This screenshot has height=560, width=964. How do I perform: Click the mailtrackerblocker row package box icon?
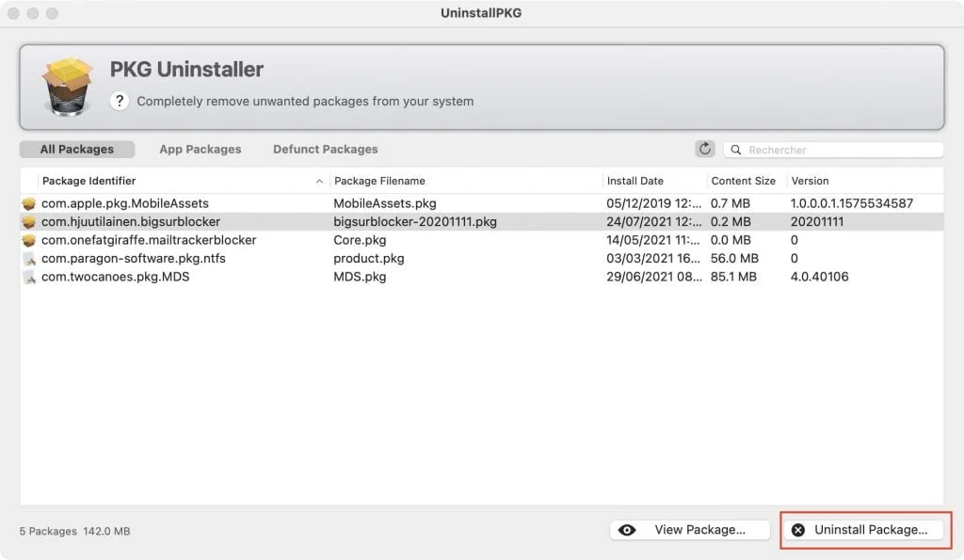pos(29,240)
